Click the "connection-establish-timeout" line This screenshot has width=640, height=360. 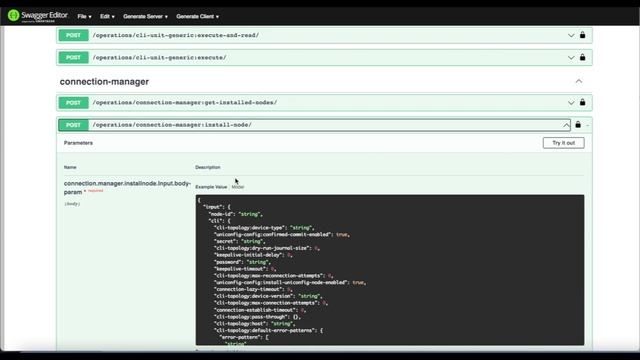(x=260, y=310)
